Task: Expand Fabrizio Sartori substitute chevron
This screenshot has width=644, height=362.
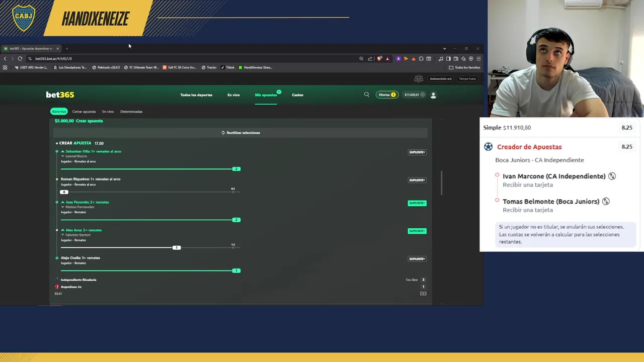Action: click(63, 235)
